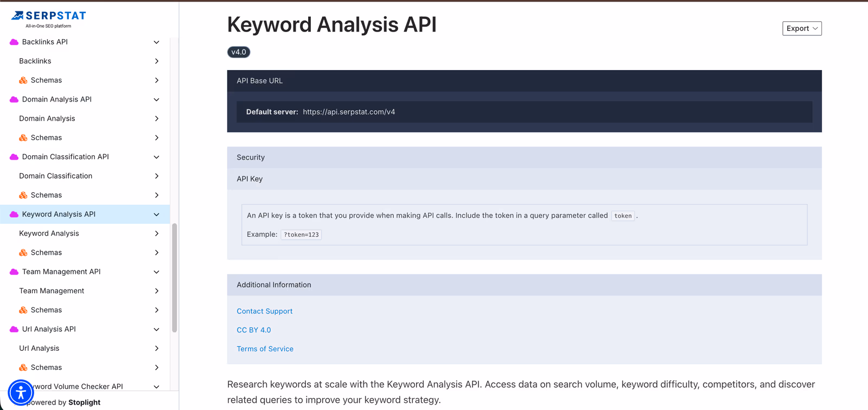Click Schemas cube icon under Url Analysis
Screen dimensions: 868x410
pos(23,368)
